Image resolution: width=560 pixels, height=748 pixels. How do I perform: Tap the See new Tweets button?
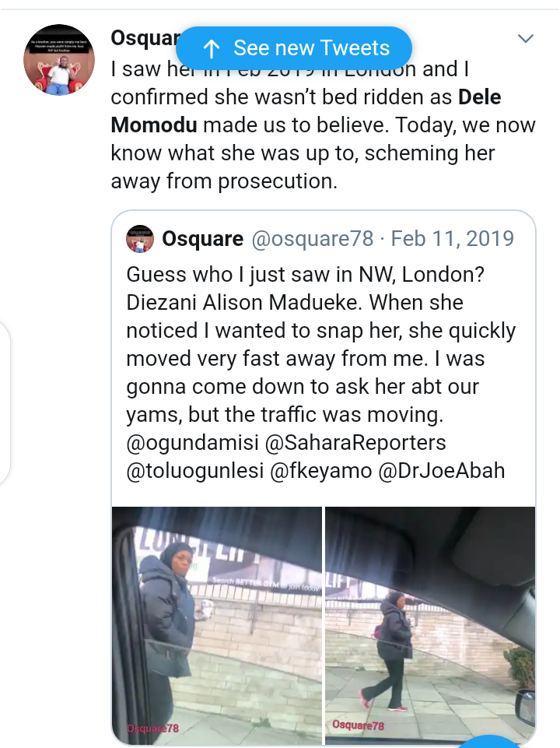[294, 48]
